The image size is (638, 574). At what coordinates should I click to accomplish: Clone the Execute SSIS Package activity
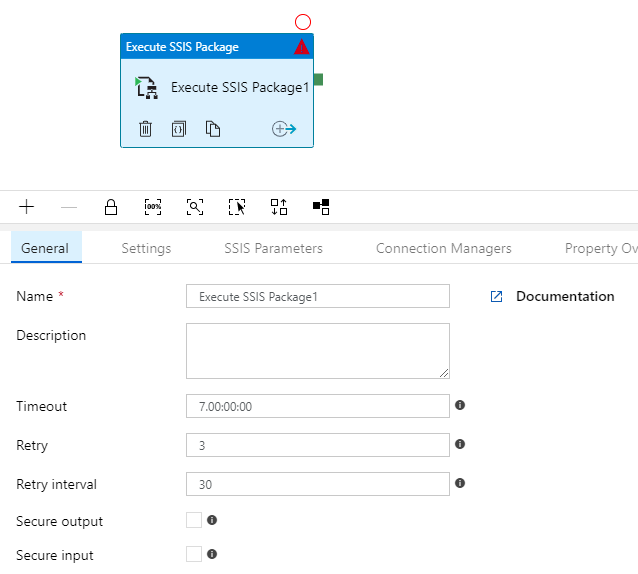point(212,129)
